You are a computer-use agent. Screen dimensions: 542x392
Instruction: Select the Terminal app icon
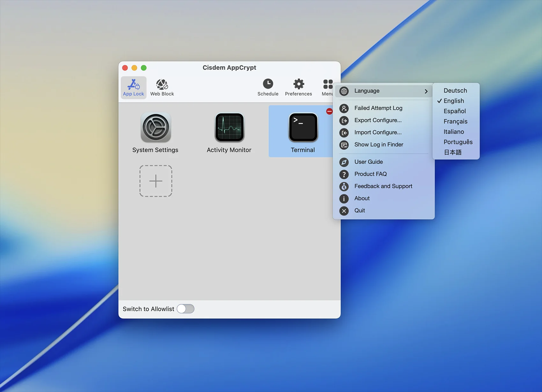coord(303,127)
